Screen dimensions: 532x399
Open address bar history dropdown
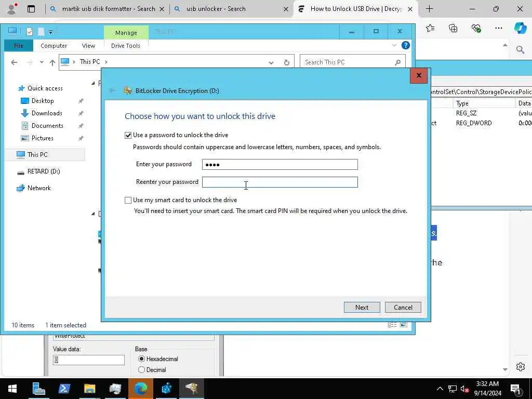click(x=271, y=62)
